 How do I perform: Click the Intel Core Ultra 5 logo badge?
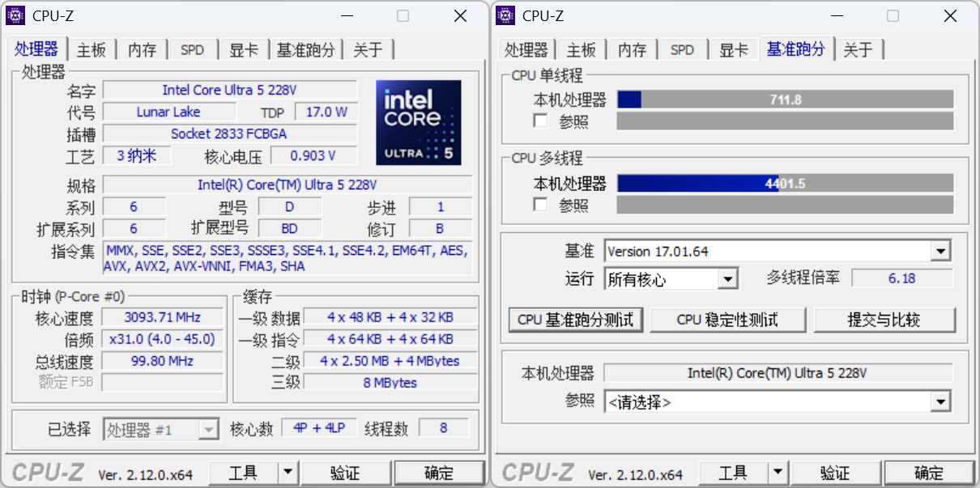pos(418,122)
